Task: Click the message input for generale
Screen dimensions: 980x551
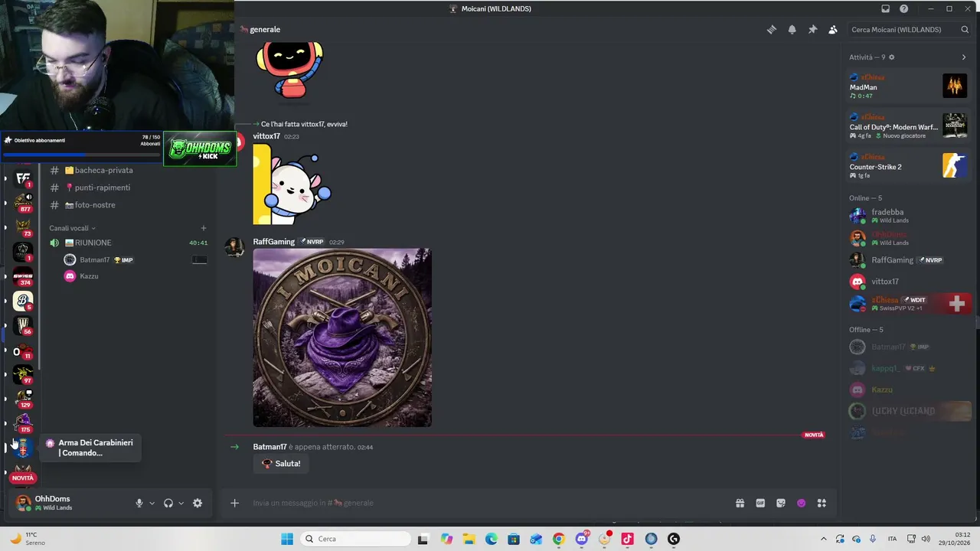Action: coord(490,503)
